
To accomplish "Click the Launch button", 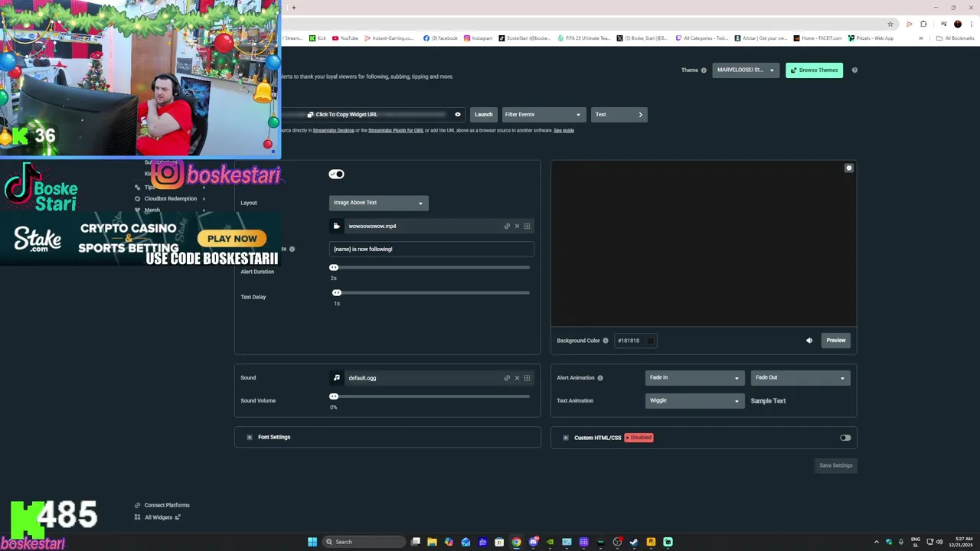I will click(x=483, y=115).
